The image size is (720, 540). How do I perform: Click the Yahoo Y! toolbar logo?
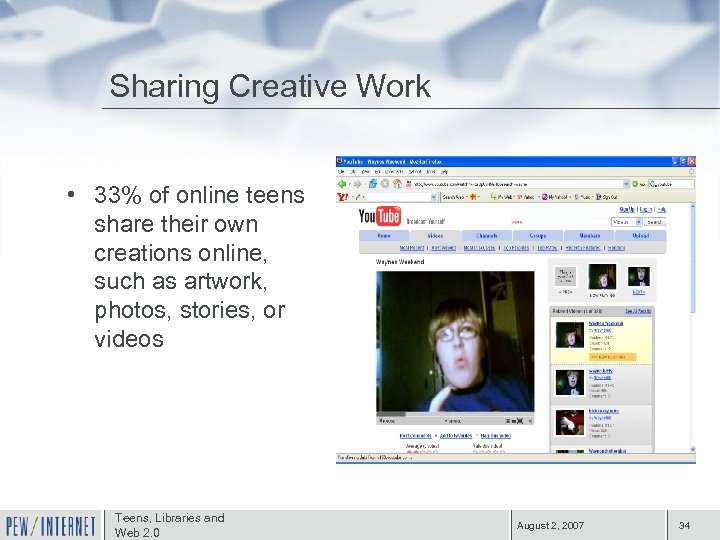pyautogui.click(x=343, y=197)
